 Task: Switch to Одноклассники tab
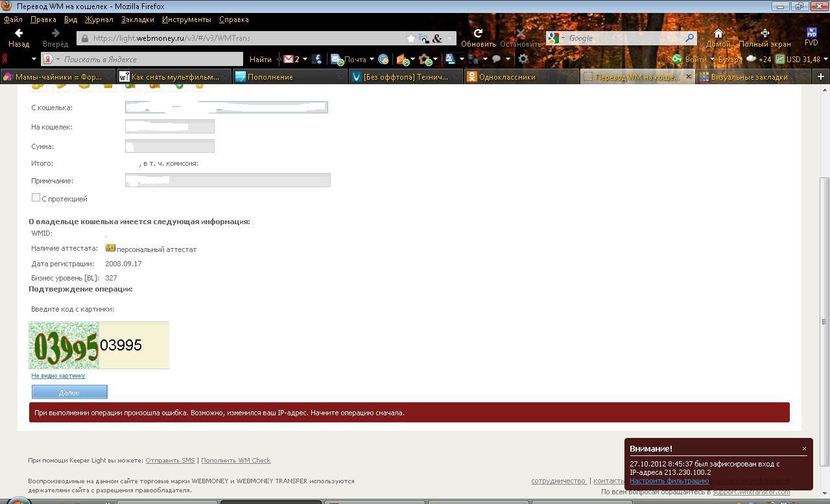(x=521, y=76)
